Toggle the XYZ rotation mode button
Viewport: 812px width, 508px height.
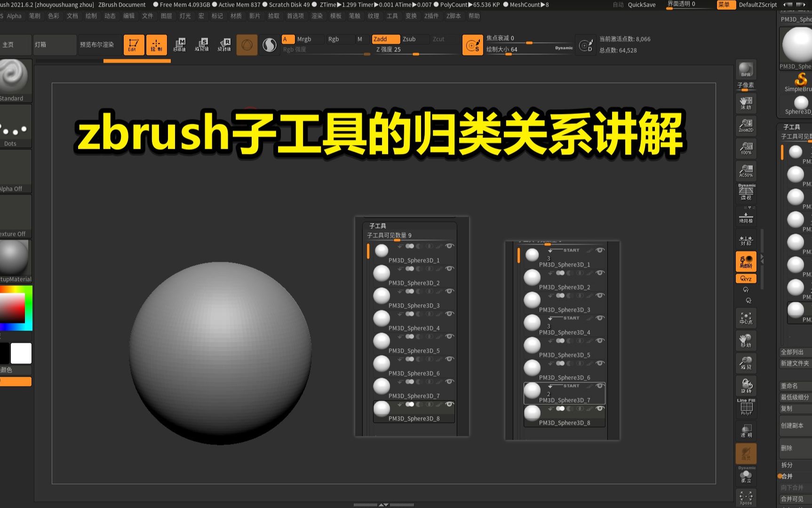click(x=746, y=279)
